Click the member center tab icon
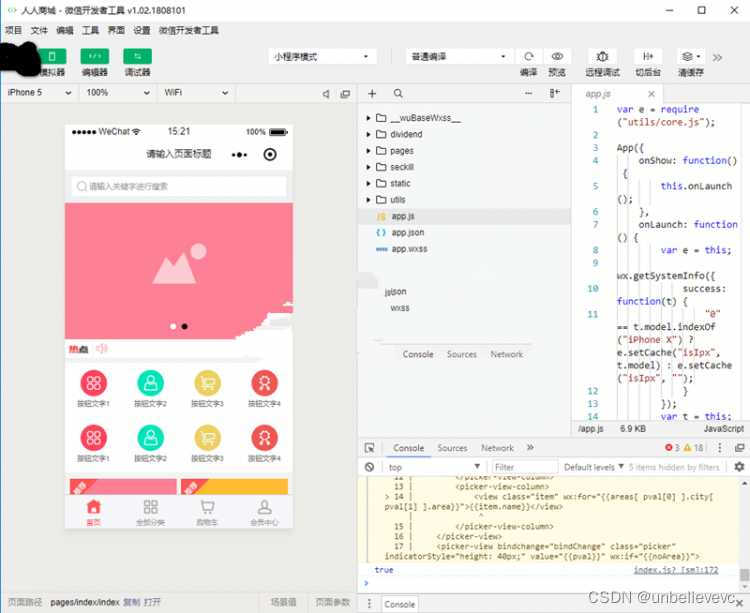This screenshot has height=613, width=750. point(264,507)
